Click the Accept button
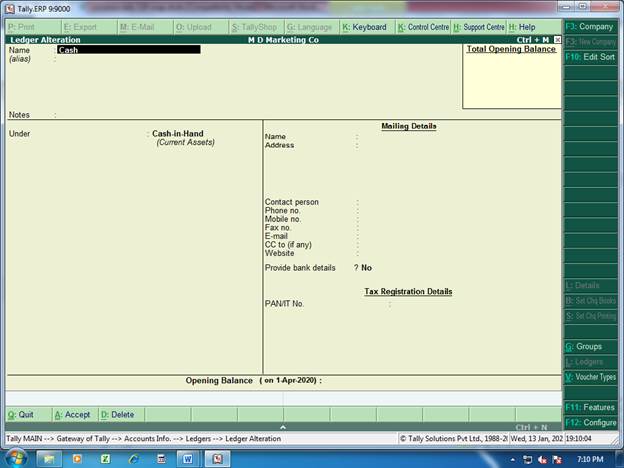The image size is (624, 468). tap(73, 414)
